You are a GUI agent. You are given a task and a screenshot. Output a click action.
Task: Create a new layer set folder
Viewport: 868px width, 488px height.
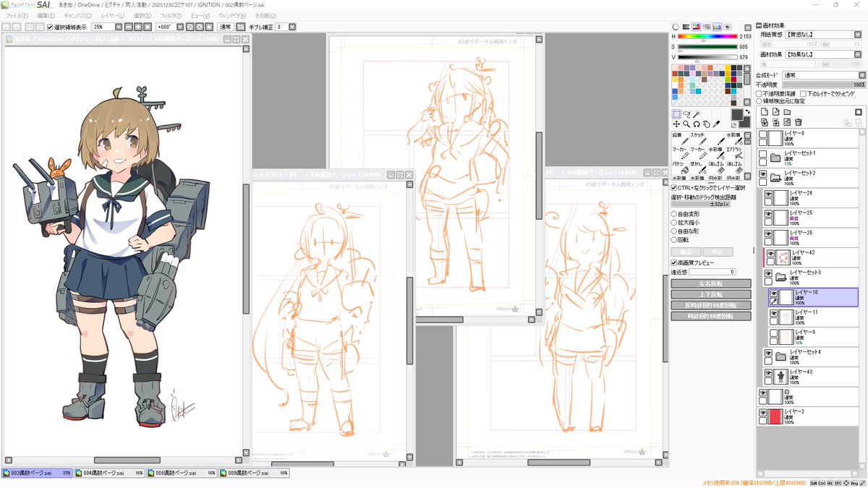(787, 112)
